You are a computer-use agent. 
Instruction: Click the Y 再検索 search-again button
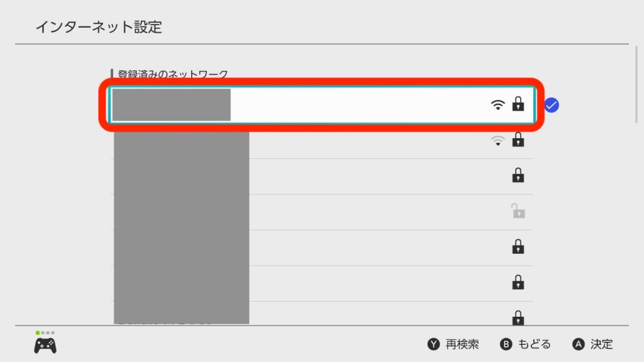click(x=453, y=344)
